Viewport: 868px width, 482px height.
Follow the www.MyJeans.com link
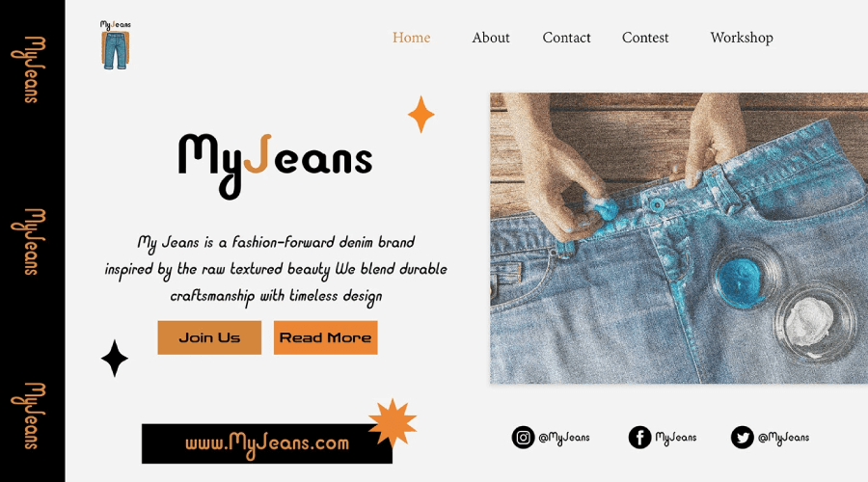[x=267, y=443]
